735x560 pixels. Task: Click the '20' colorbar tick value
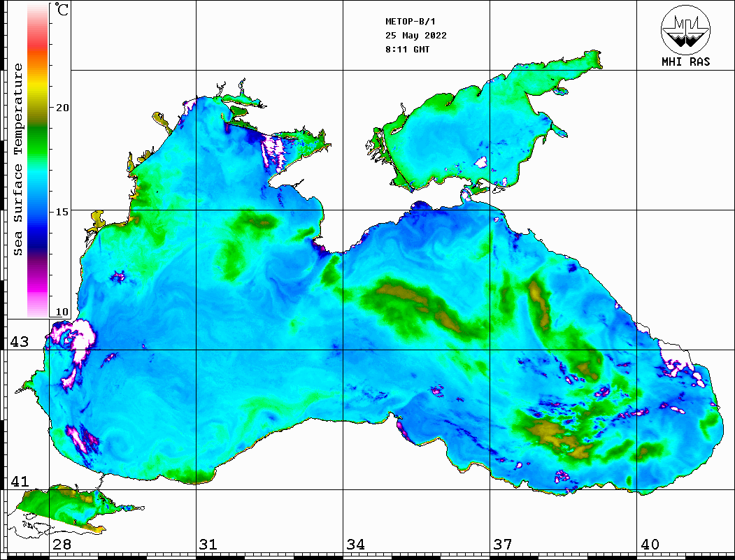click(x=62, y=108)
